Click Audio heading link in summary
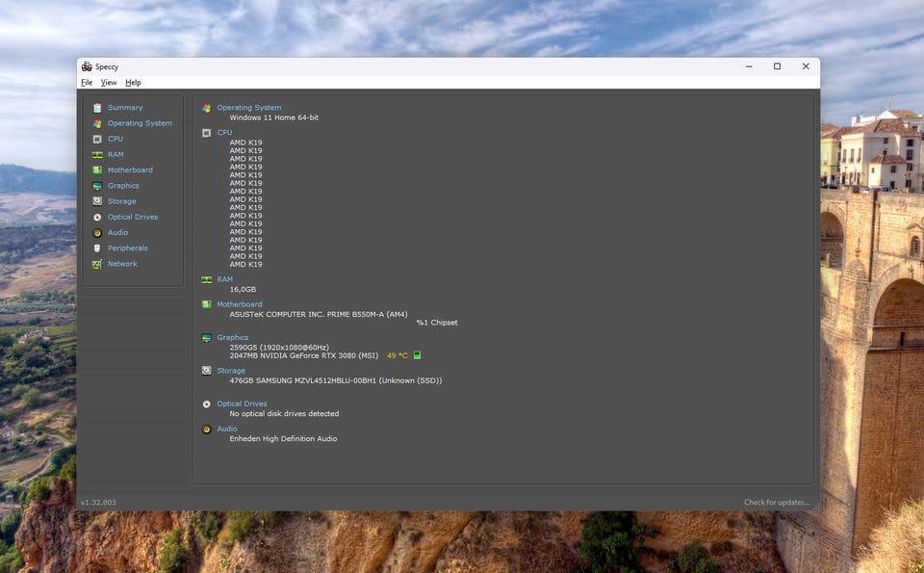 click(x=227, y=429)
